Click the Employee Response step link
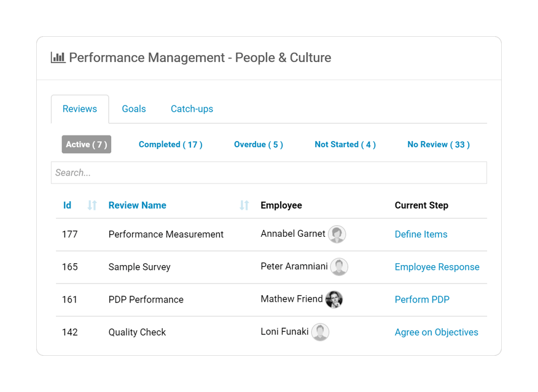Viewport: 538px width, 392px height. pos(437,267)
